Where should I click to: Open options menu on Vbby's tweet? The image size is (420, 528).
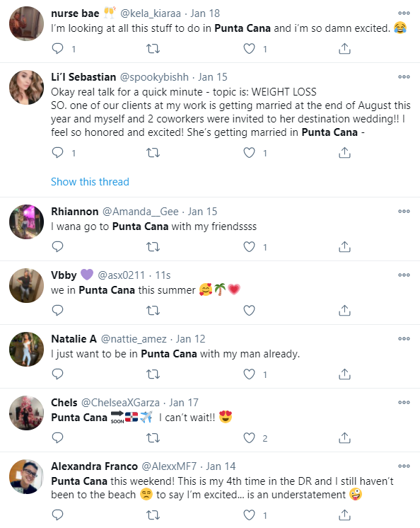(404, 275)
